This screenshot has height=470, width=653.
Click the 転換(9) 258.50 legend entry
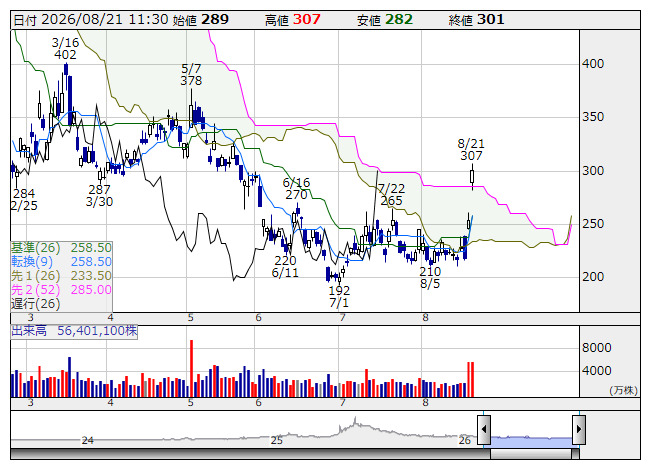[61, 262]
